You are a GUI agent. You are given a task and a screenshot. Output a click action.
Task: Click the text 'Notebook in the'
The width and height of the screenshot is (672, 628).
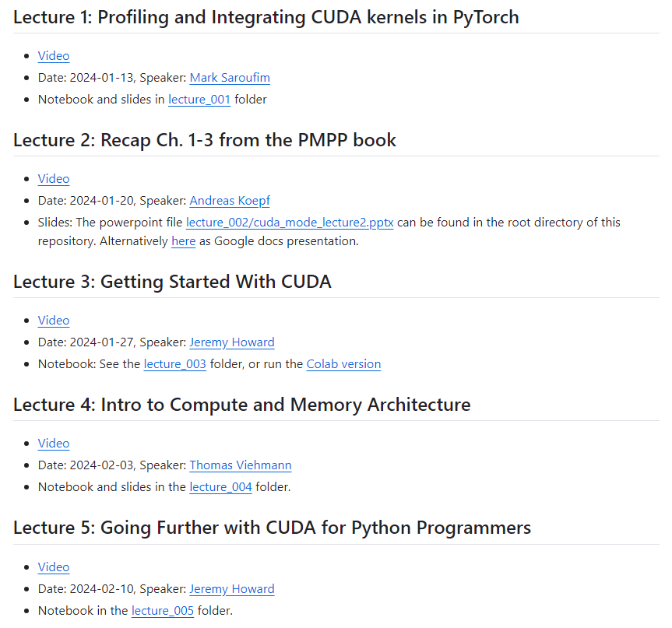click(83, 611)
